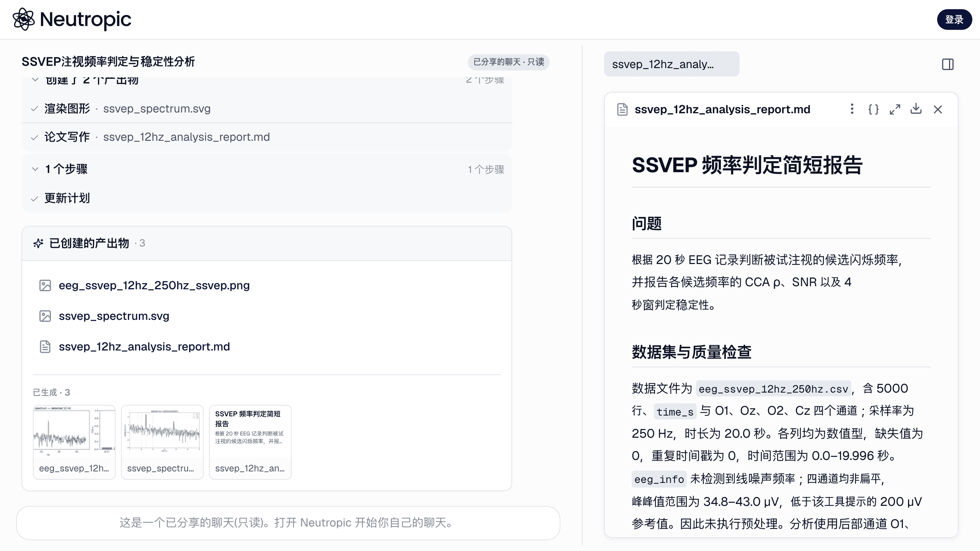Click the 更新计划 step row
The width and height of the screenshot is (980, 551).
[x=267, y=198]
